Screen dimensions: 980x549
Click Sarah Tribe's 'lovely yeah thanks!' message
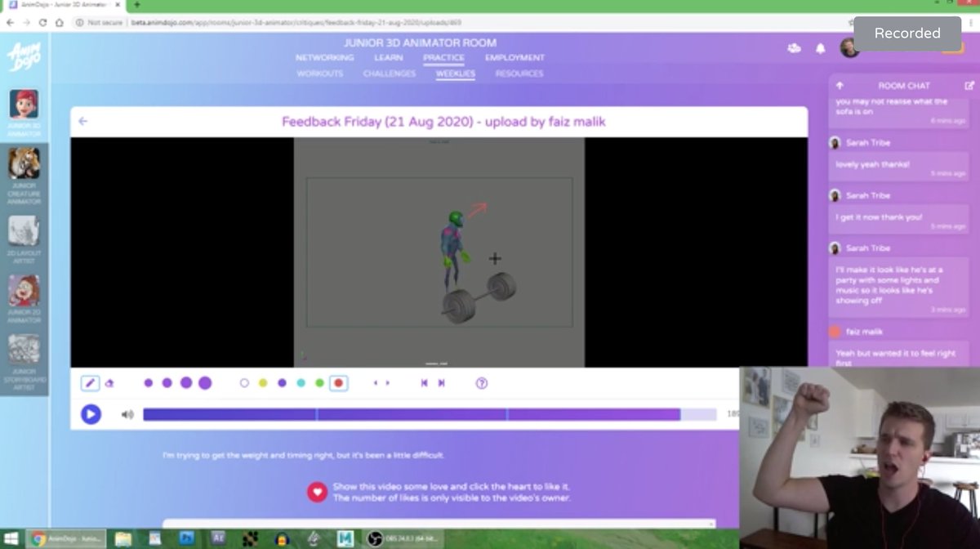[x=898, y=167]
